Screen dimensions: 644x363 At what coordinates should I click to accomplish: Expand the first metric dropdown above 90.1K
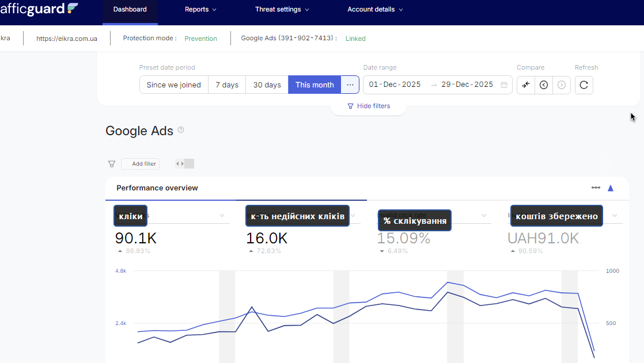click(222, 215)
